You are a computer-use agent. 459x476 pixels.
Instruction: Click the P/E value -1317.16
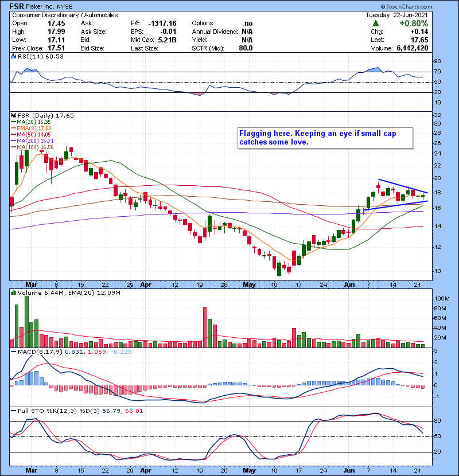coord(162,24)
